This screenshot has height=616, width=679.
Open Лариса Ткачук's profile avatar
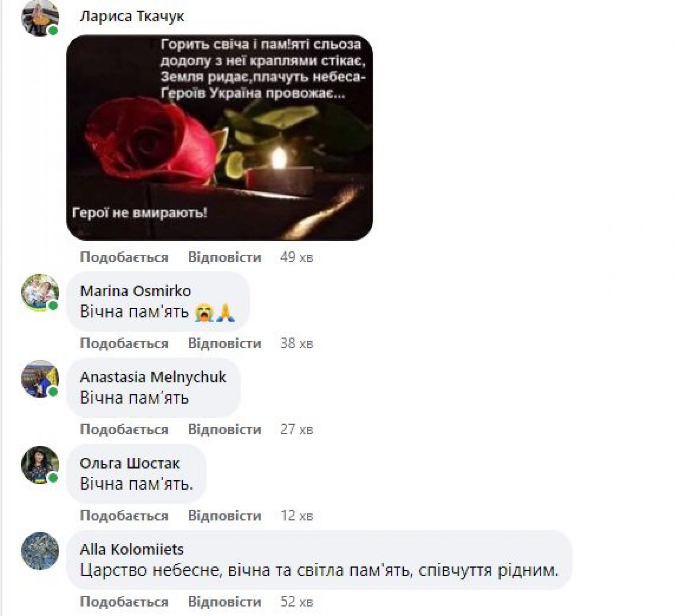click(x=40, y=17)
